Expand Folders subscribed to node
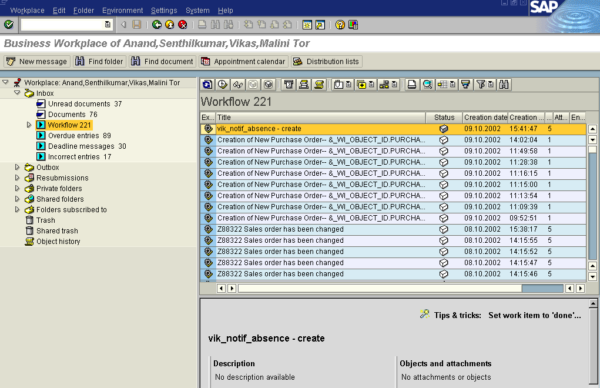 (x=17, y=210)
